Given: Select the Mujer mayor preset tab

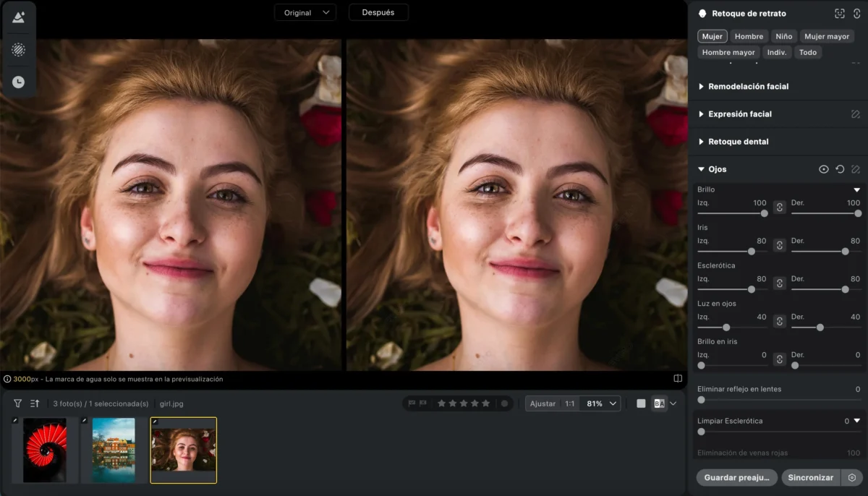Looking at the screenshot, I should point(827,36).
